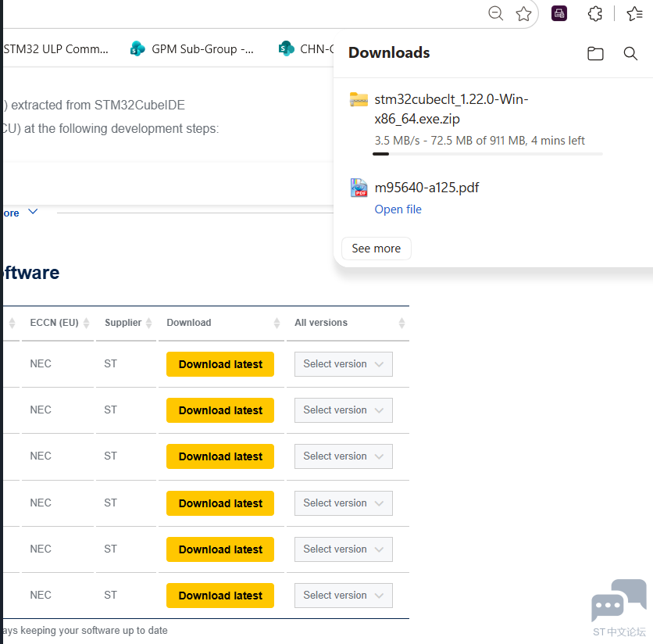Open sixth row Select version dropdown
This screenshot has width=653, height=644.
(344, 596)
